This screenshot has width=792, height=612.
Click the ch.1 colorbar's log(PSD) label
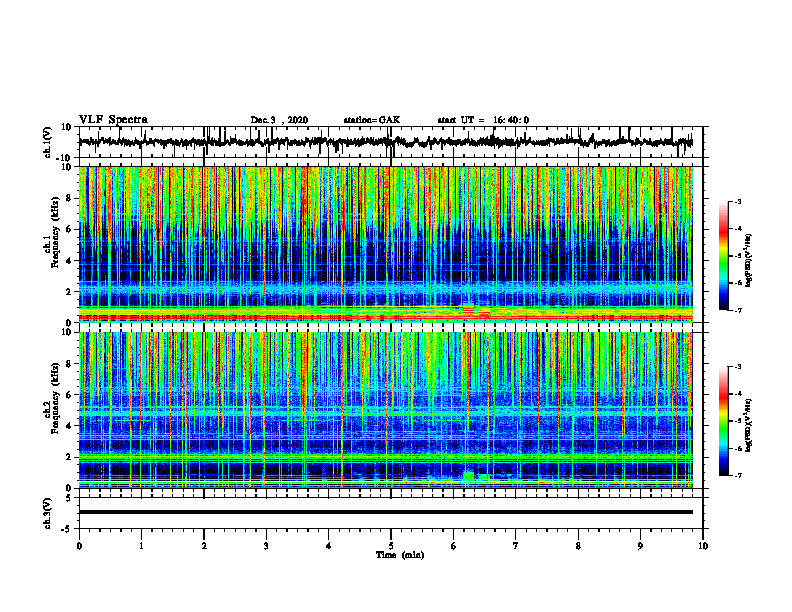pos(749,260)
